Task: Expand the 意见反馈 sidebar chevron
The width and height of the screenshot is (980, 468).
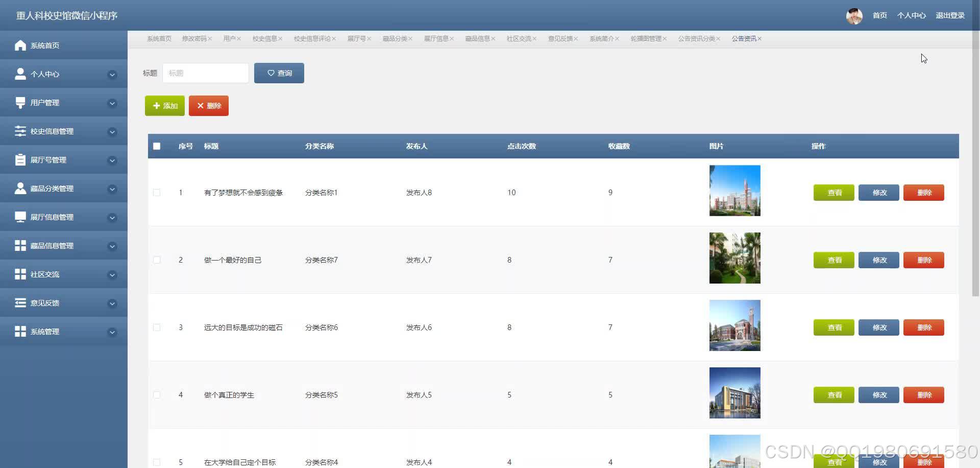Action: [112, 303]
